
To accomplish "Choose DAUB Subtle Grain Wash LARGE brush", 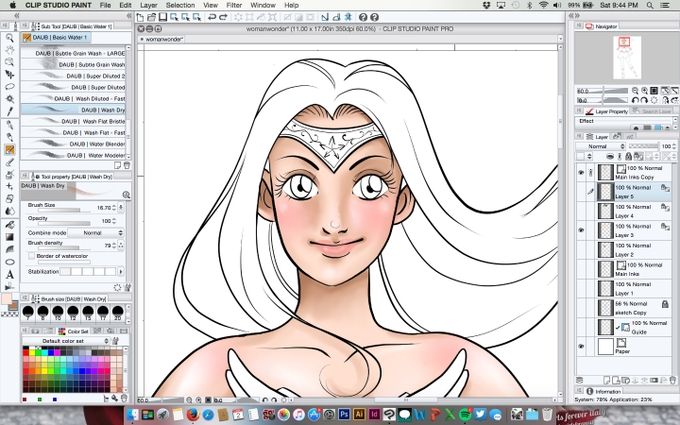I will 73,53.
